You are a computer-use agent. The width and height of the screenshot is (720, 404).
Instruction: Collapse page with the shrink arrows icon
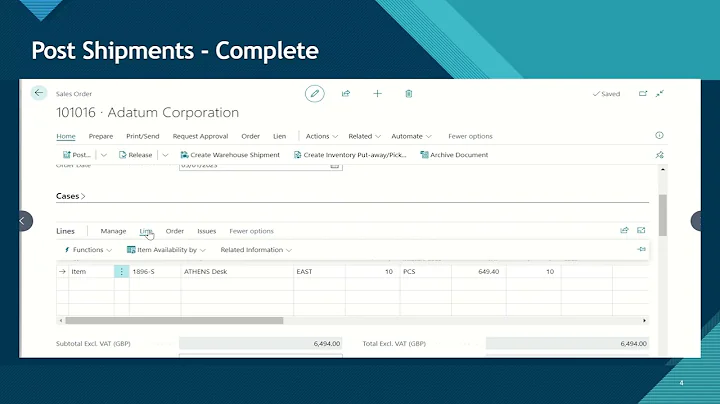click(660, 94)
